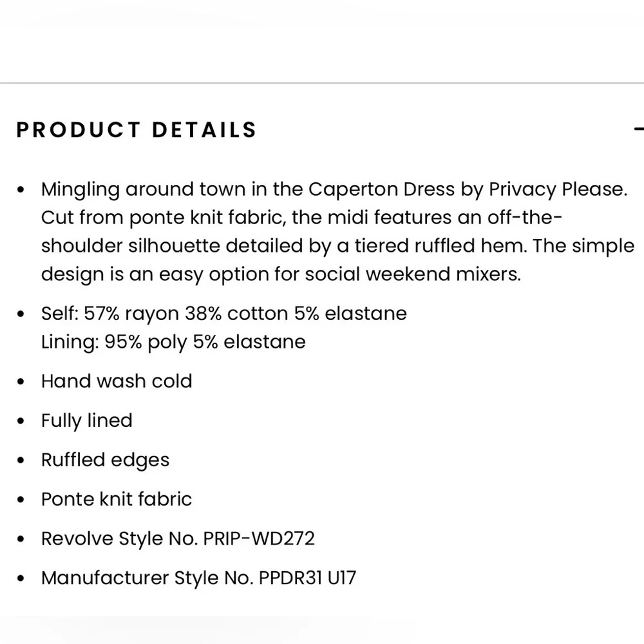
Task: Click the bullet before the Self composition
Action: pyautogui.click(x=22, y=315)
